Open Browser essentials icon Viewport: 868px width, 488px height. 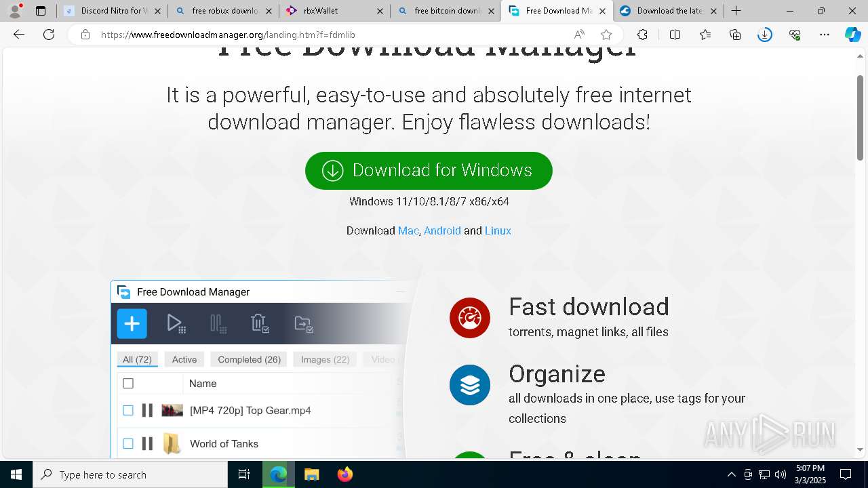(x=795, y=35)
